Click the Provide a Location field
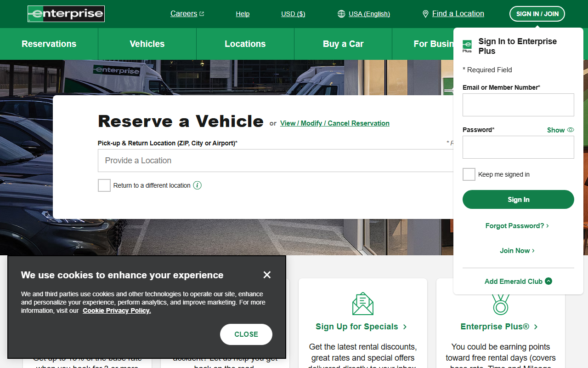 [276, 161]
